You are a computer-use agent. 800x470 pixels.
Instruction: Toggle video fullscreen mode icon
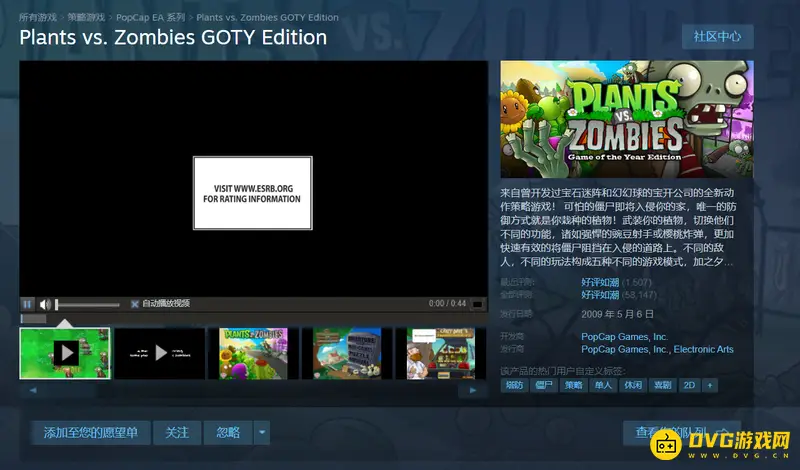477,304
